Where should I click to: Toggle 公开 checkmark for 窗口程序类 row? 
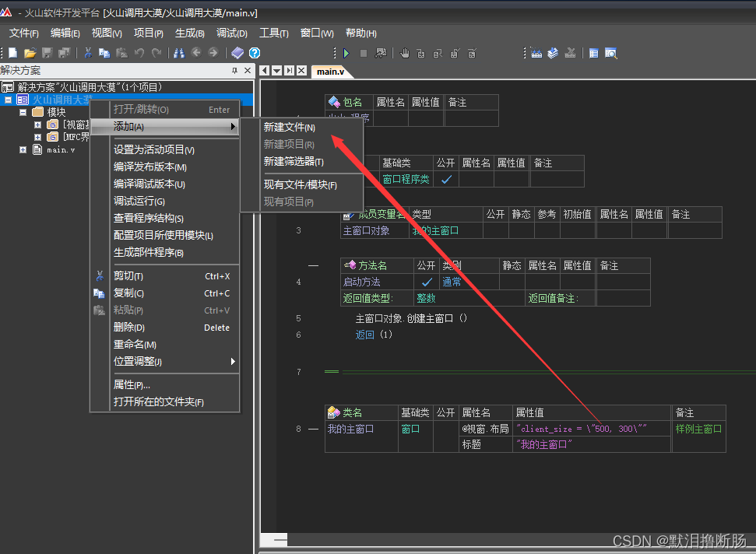[x=446, y=179]
